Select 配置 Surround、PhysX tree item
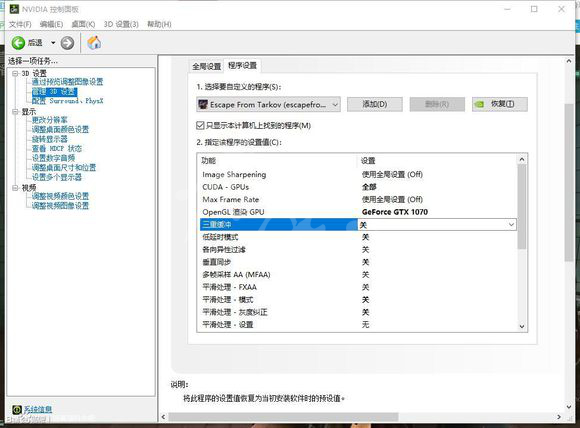 [x=68, y=101]
